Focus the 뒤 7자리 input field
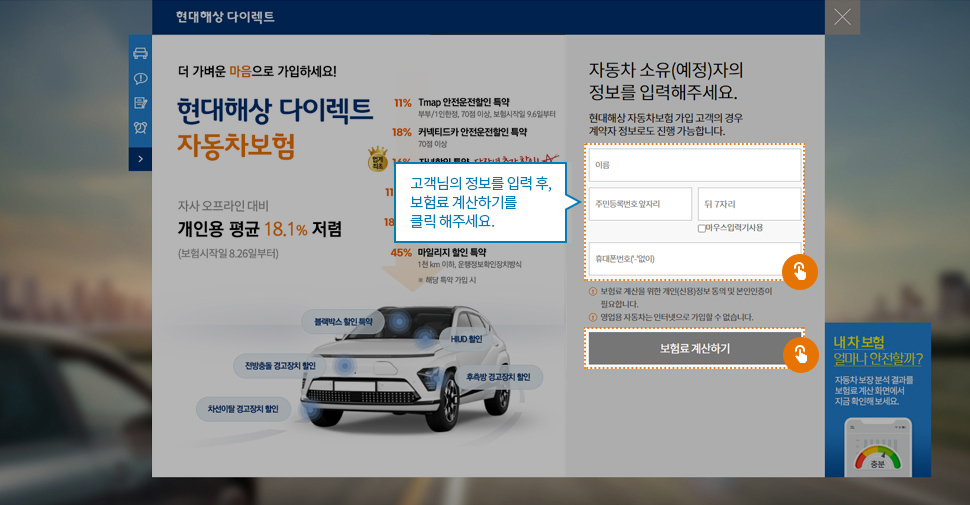Screen dimensions: 970x505 pyautogui.click(x=749, y=204)
